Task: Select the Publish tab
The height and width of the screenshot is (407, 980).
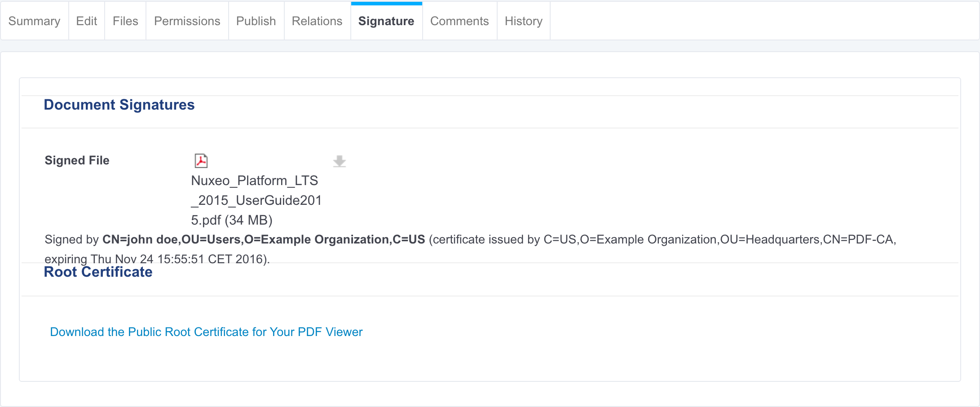Action: tap(256, 21)
